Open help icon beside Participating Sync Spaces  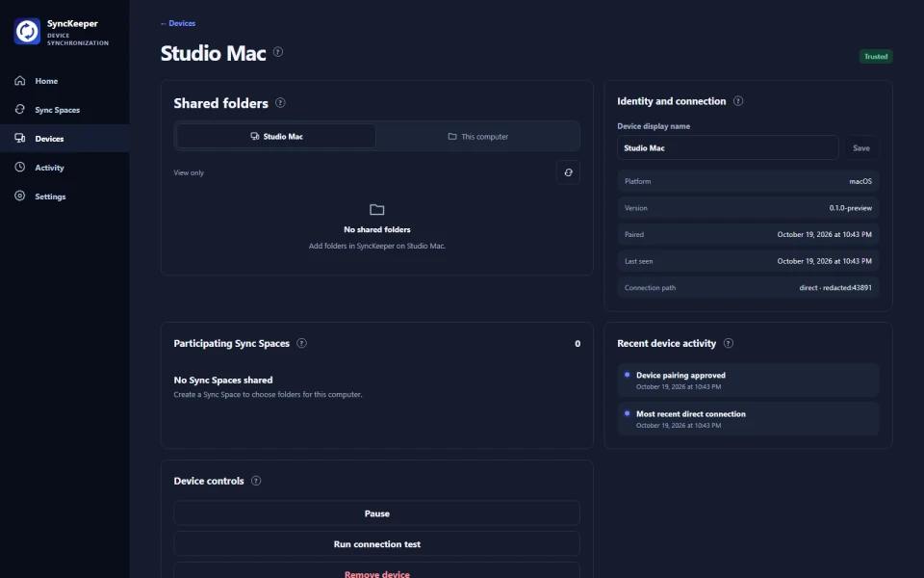point(301,343)
